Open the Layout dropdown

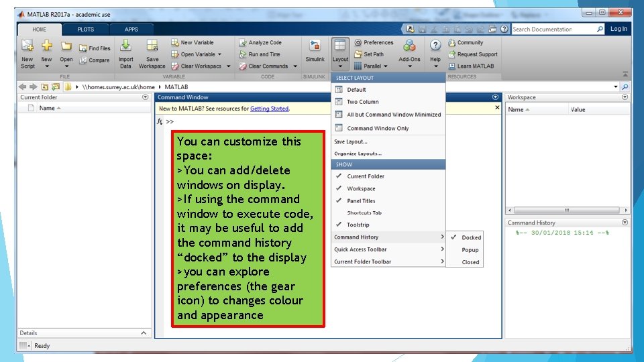pos(340,54)
